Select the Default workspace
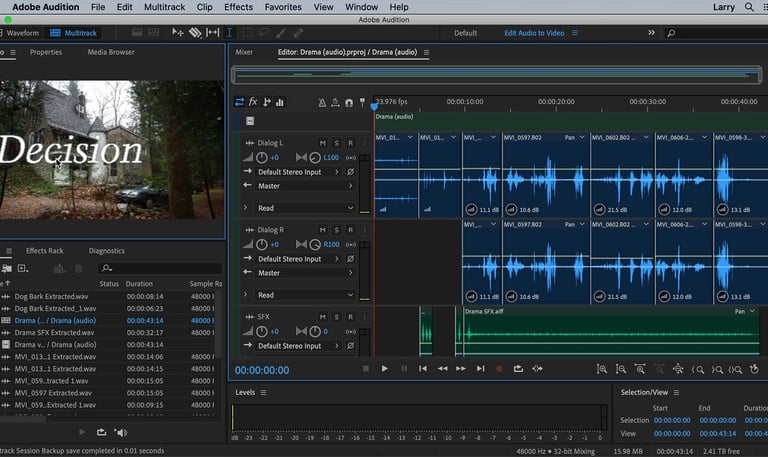Viewport: 768px width, 457px height. (465, 33)
